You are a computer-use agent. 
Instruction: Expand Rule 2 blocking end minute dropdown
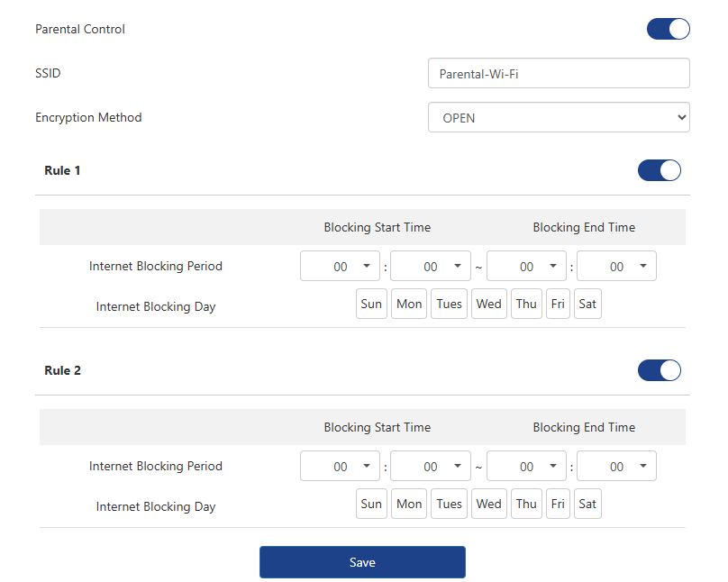[616, 467]
